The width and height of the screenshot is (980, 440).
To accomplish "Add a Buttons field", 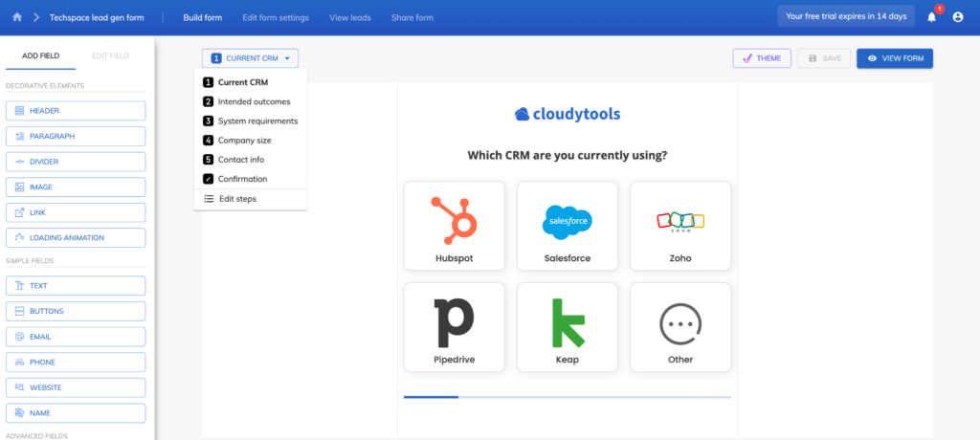I will point(76,311).
